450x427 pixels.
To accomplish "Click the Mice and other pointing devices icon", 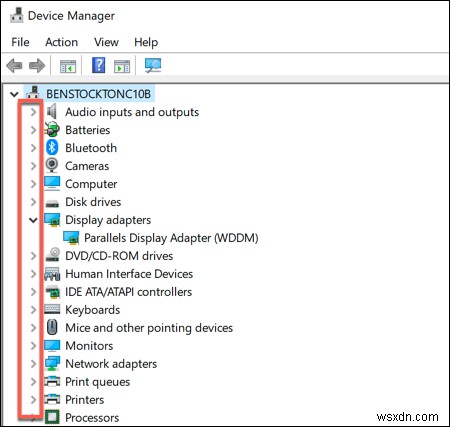I will (x=52, y=327).
